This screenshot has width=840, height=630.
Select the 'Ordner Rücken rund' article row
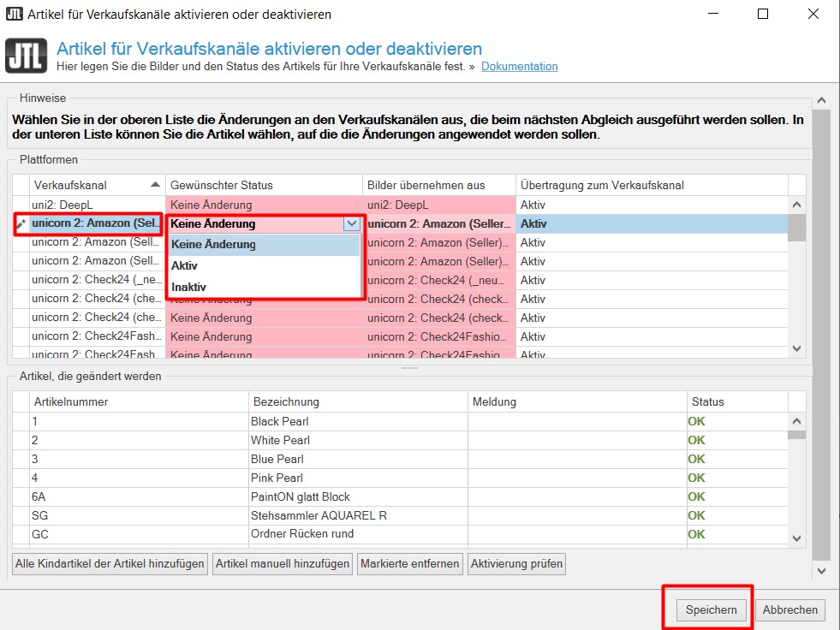tap(400, 534)
